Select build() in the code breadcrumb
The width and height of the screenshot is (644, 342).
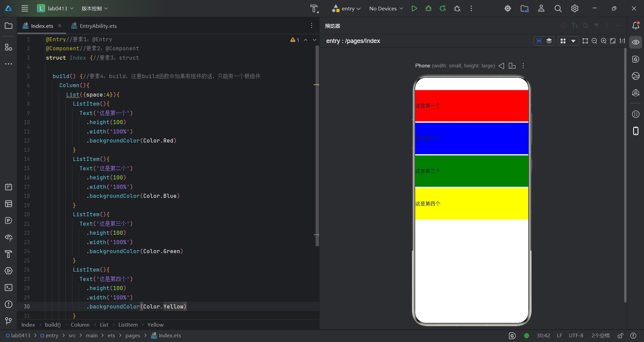pos(53,325)
